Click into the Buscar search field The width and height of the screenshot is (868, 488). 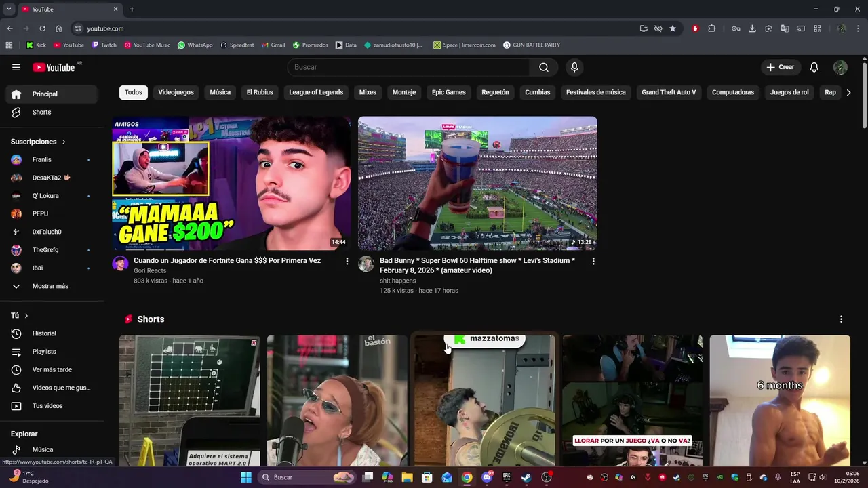pos(409,67)
